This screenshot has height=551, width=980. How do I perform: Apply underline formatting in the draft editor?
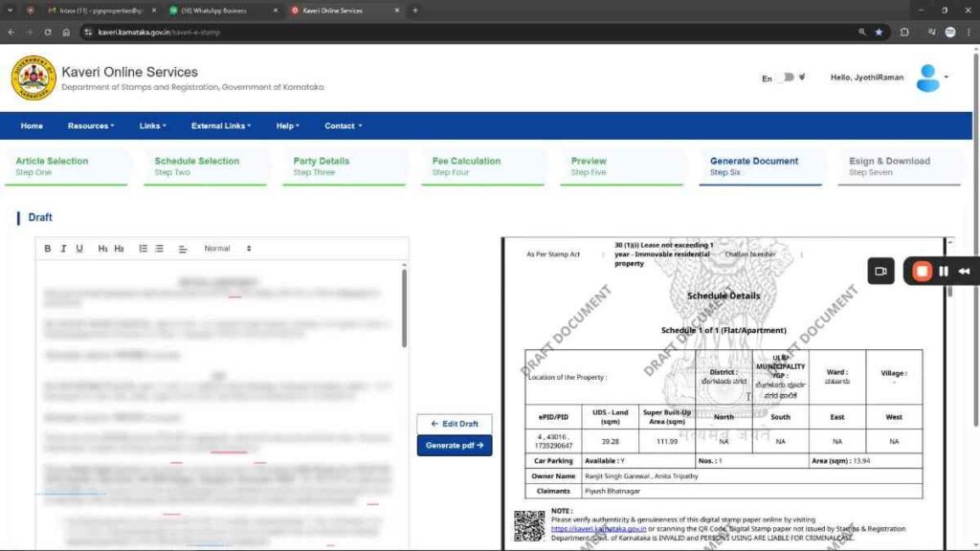click(x=78, y=248)
